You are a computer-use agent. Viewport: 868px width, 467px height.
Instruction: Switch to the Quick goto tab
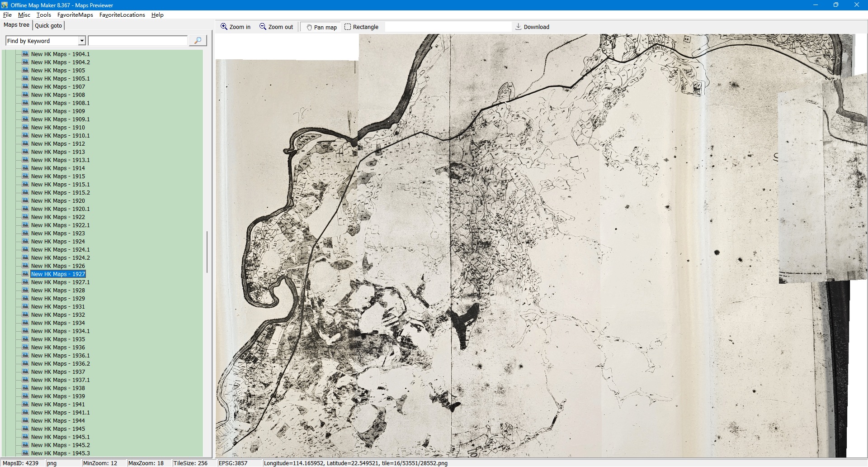point(48,25)
